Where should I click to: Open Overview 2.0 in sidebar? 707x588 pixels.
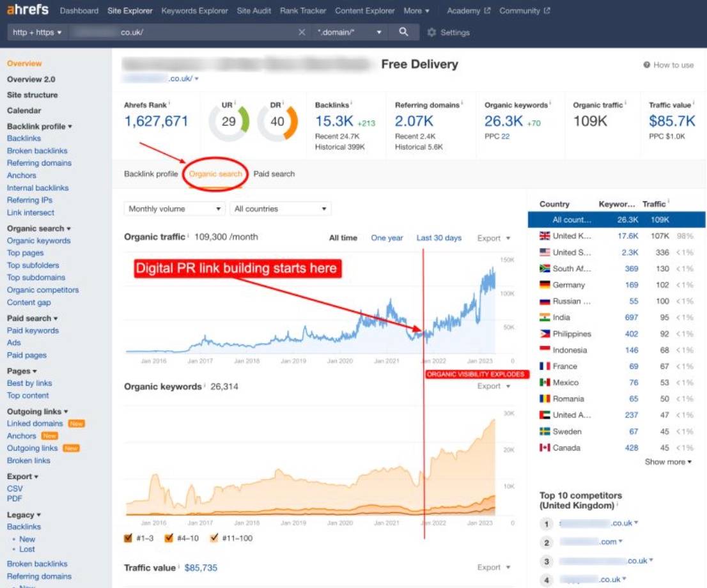pyautogui.click(x=31, y=79)
